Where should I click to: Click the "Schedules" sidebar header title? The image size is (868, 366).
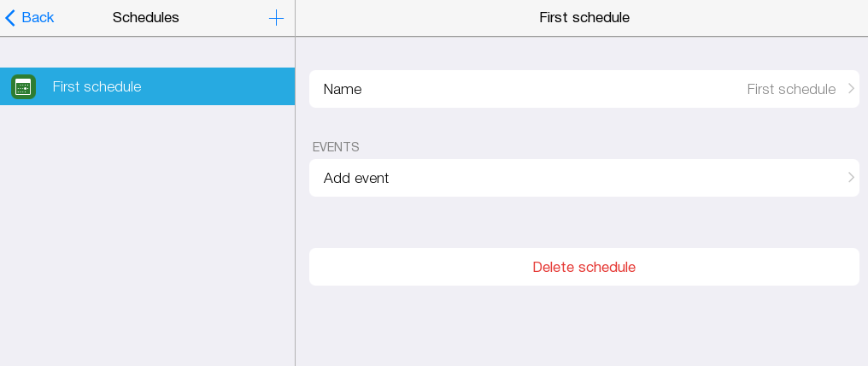tap(146, 18)
